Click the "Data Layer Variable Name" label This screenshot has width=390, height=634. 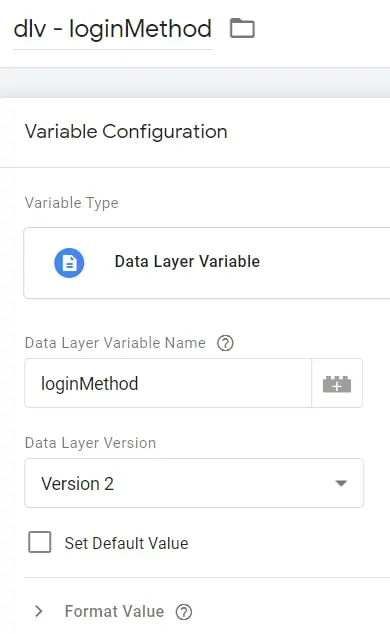click(x=115, y=343)
